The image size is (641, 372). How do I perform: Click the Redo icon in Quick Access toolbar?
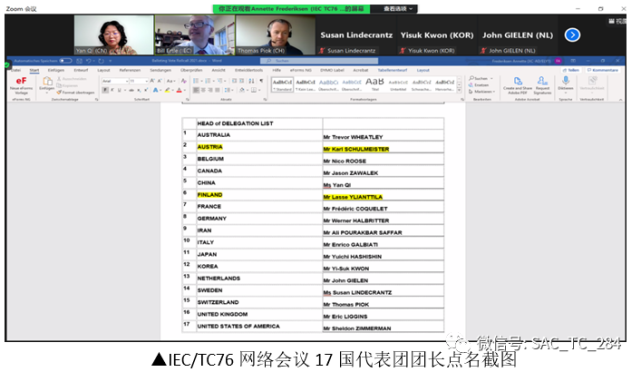[x=101, y=61]
